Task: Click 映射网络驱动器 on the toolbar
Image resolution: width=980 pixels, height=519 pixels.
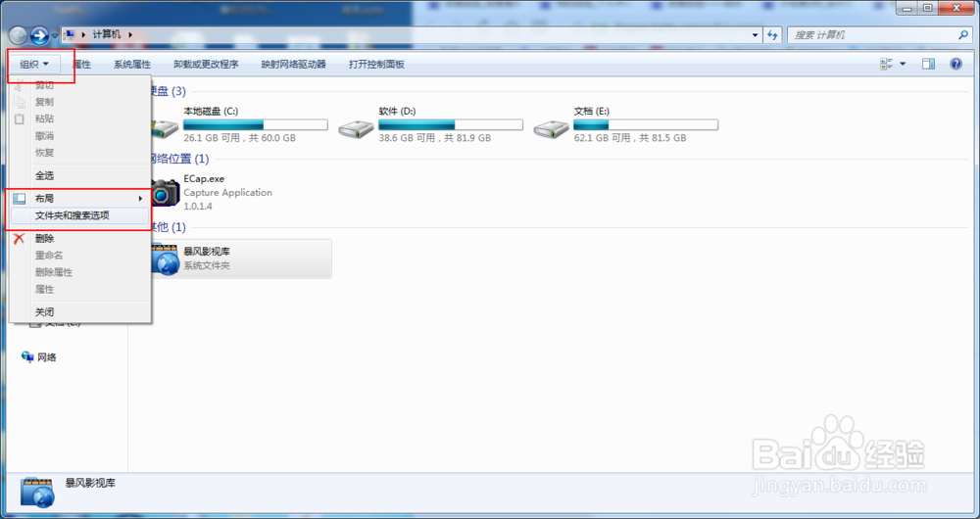Action: coord(294,64)
